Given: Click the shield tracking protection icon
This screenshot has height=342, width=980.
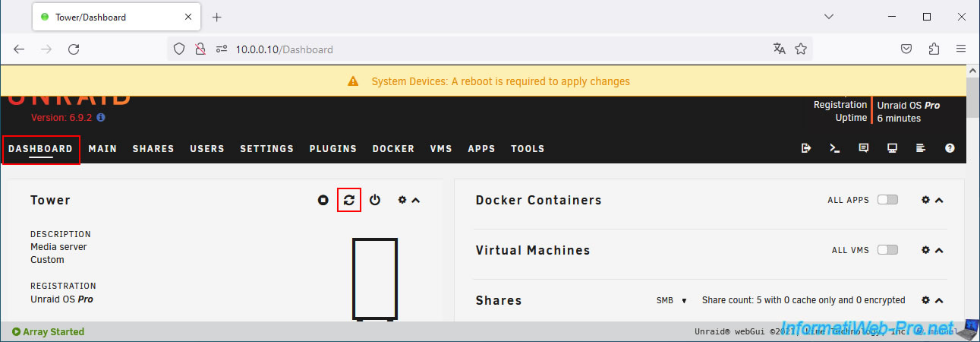Looking at the screenshot, I should (179, 49).
